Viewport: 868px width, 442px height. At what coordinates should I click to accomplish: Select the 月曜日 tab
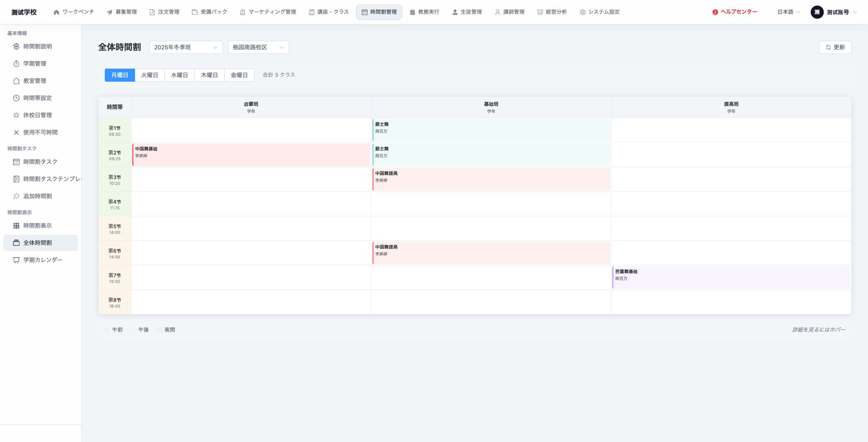(x=120, y=75)
